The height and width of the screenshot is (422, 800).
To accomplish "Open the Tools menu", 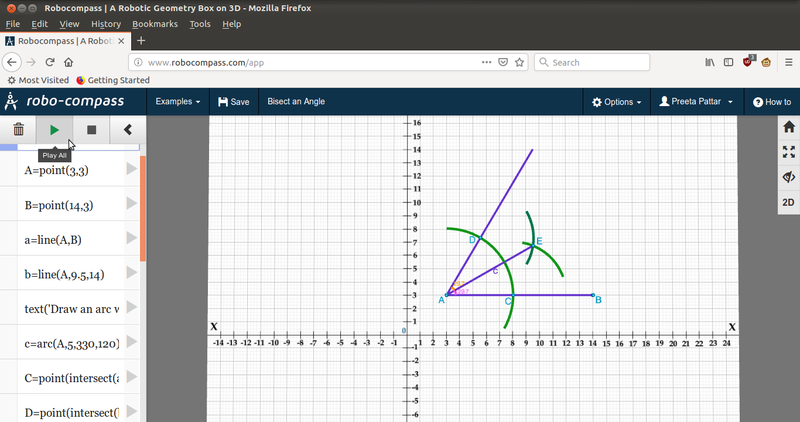I will 199,24.
